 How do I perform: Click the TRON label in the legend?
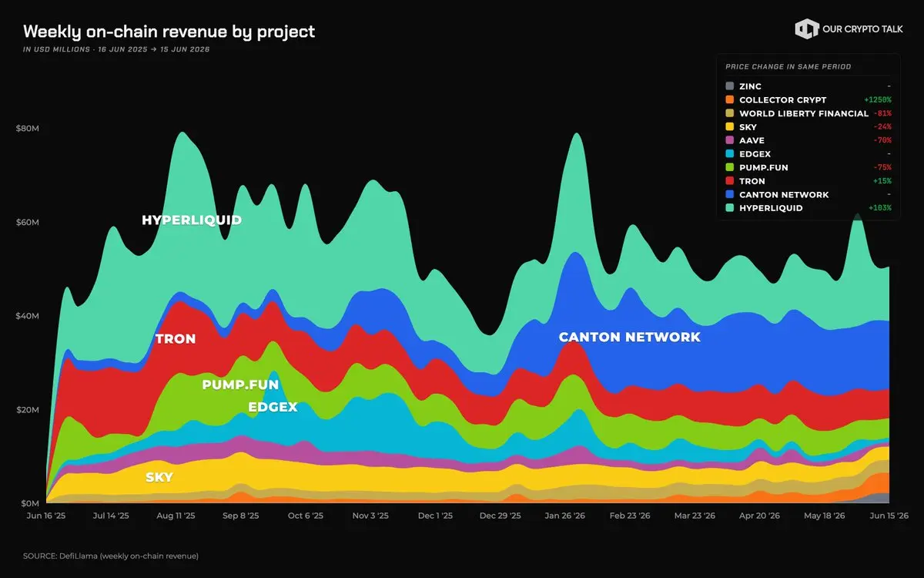(752, 181)
